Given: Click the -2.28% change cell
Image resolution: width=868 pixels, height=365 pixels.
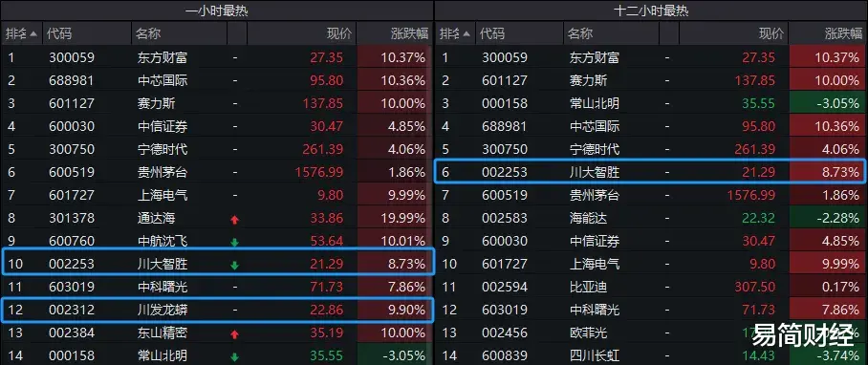Looking at the screenshot, I should pos(826,219).
